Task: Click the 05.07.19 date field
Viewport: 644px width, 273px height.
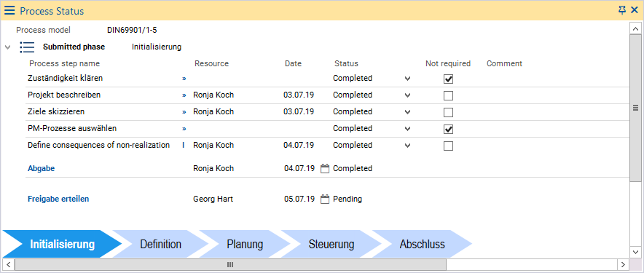Action: point(299,199)
